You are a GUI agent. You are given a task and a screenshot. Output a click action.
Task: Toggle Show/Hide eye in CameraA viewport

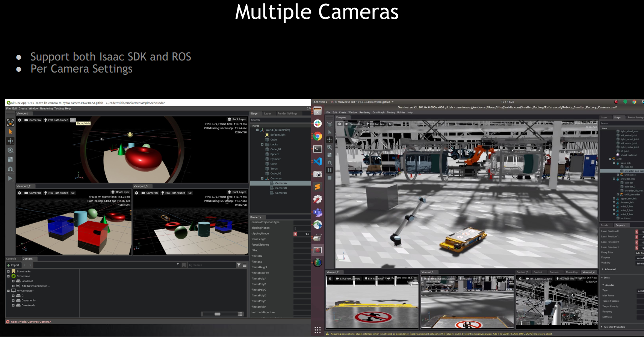click(x=73, y=120)
